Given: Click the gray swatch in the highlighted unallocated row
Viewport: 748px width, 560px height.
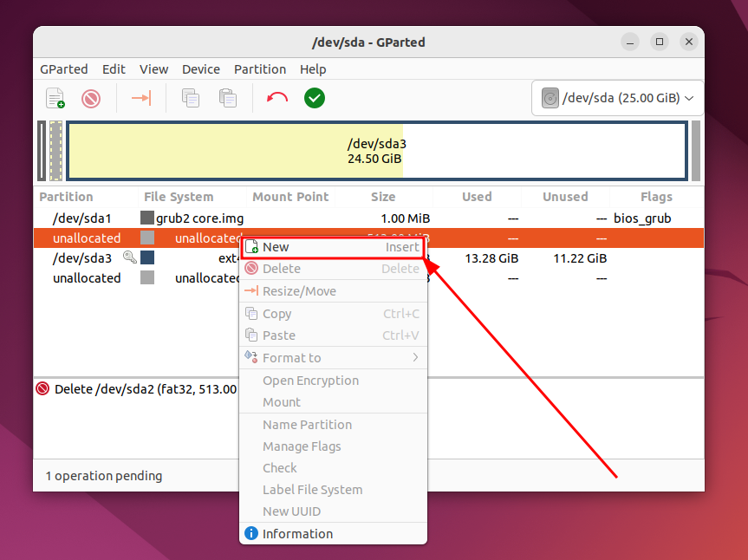Looking at the screenshot, I should pos(147,238).
